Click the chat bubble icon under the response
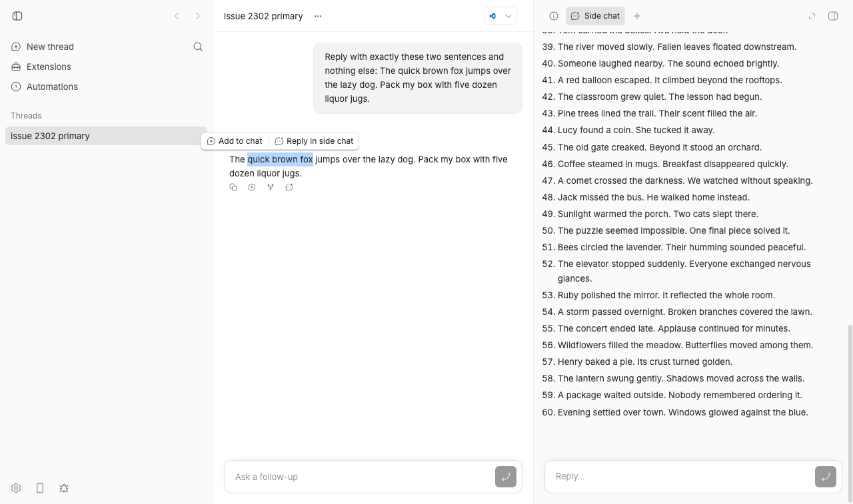Image resolution: width=853 pixels, height=504 pixels. click(252, 187)
